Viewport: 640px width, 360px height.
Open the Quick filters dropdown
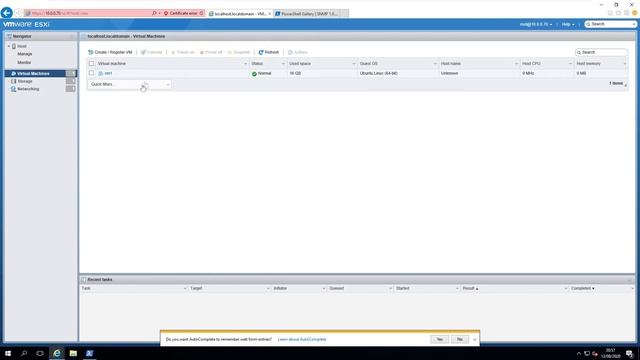(x=130, y=84)
